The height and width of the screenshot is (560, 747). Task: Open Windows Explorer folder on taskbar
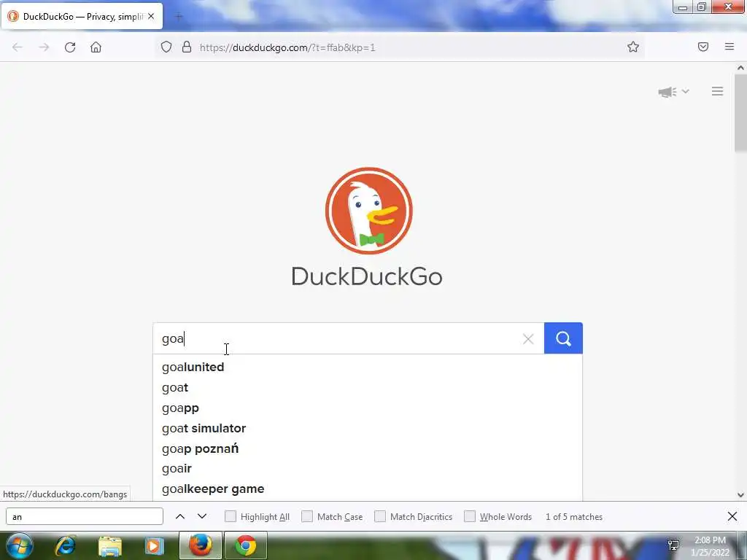click(x=110, y=546)
